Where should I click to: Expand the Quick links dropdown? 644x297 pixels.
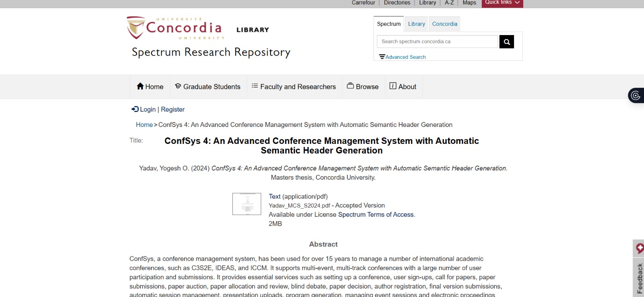[x=502, y=3]
